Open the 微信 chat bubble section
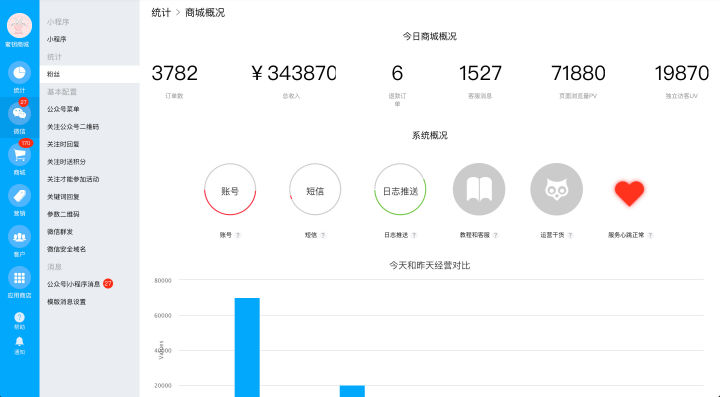Image resolution: width=720 pixels, height=397 pixels. point(19,113)
